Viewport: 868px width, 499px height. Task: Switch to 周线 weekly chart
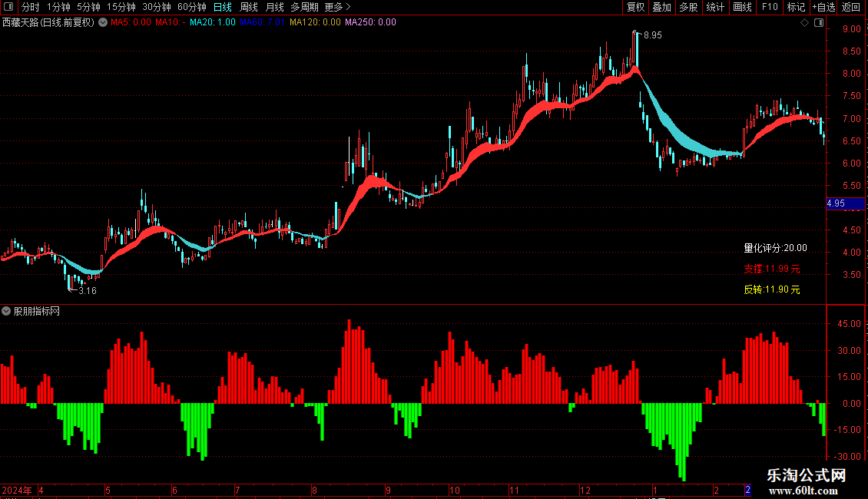coord(249,7)
